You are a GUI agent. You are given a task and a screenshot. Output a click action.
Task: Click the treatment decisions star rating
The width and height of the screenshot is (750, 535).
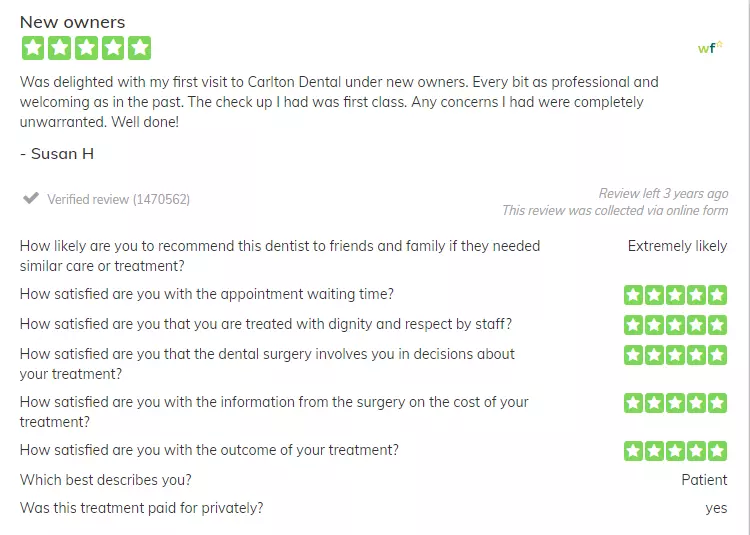675,355
